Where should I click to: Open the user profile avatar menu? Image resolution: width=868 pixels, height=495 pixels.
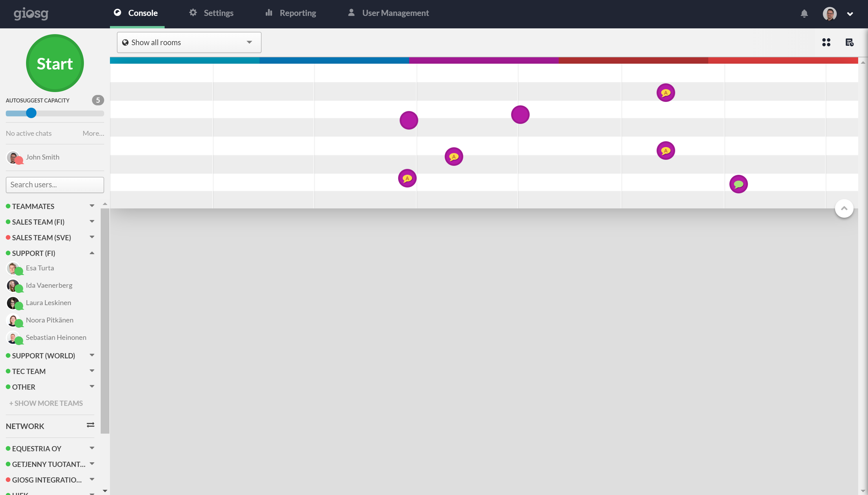click(x=829, y=14)
